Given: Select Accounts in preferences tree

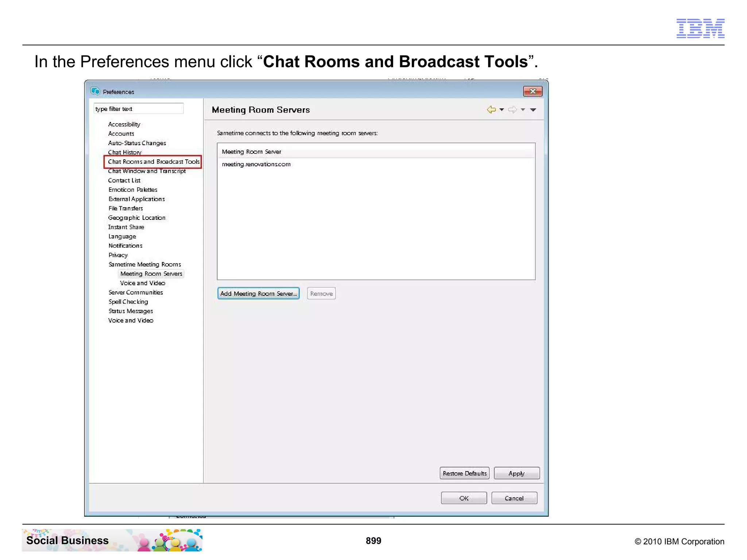Looking at the screenshot, I should pos(121,134).
